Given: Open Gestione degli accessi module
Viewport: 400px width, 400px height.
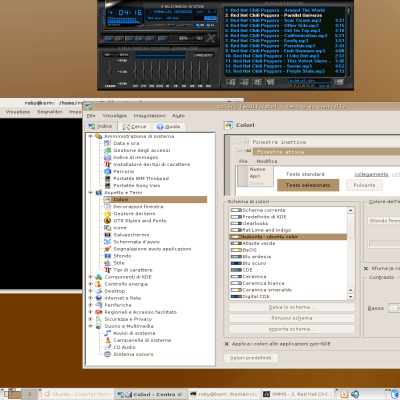Looking at the screenshot, I should (x=137, y=150).
